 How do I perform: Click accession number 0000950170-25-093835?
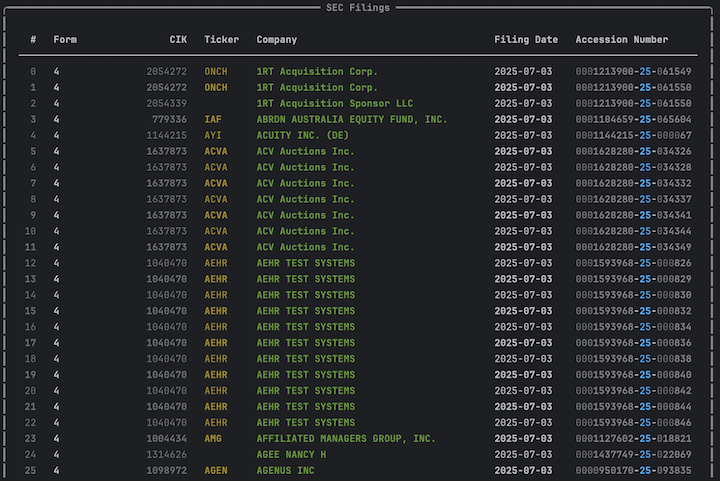coord(633,470)
